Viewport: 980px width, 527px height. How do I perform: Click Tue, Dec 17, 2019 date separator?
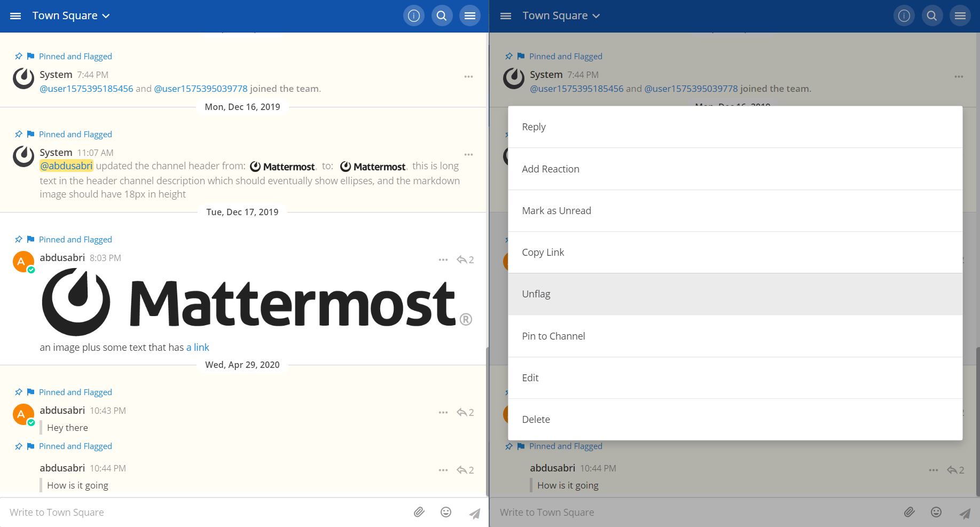point(242,212)
